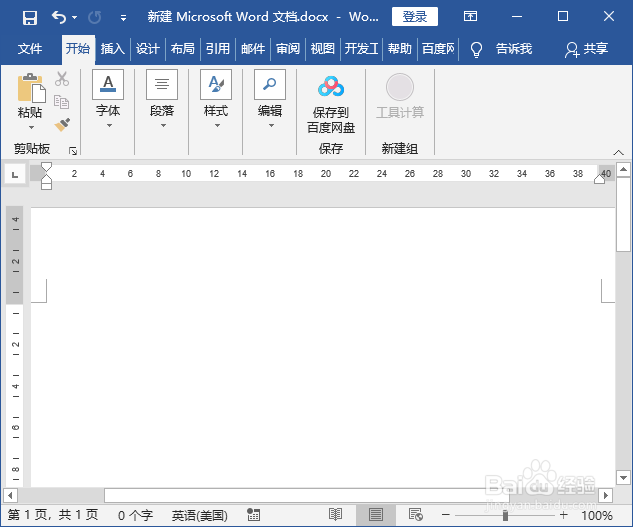Click the 告诉我 search box
The image size is (633, 527).
514,49
